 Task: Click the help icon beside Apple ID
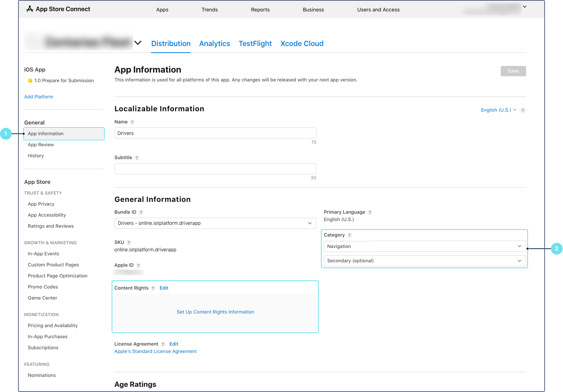pyautogui.click(x=138, y=266)
